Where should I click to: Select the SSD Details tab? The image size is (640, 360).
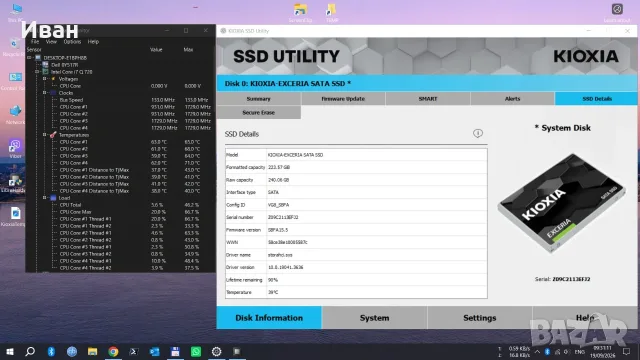pyautogui.click(x=597, y=99)
